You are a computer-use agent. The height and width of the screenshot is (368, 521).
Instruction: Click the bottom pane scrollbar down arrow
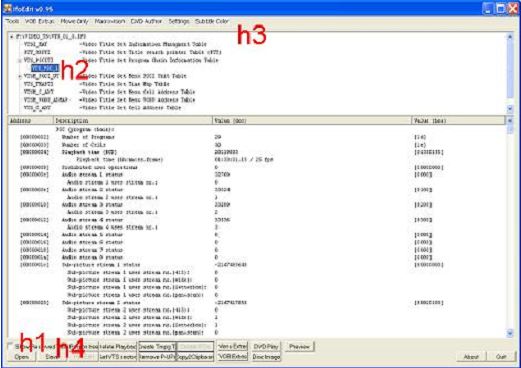510,333
